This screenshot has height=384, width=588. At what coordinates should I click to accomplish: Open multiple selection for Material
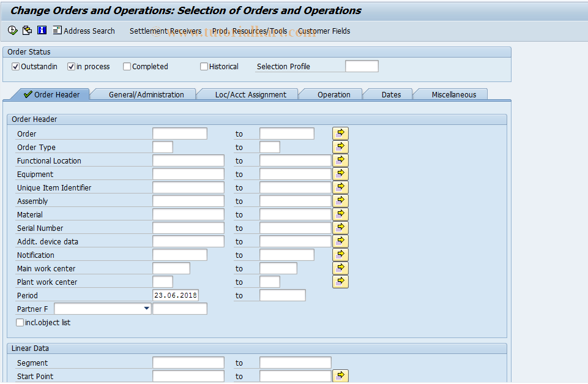point(340,214)
